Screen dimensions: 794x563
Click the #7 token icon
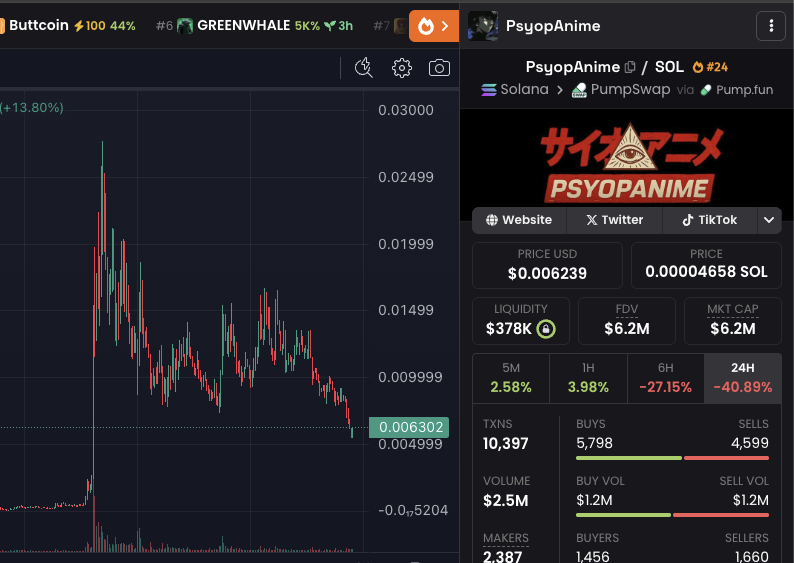pos(400,26)
